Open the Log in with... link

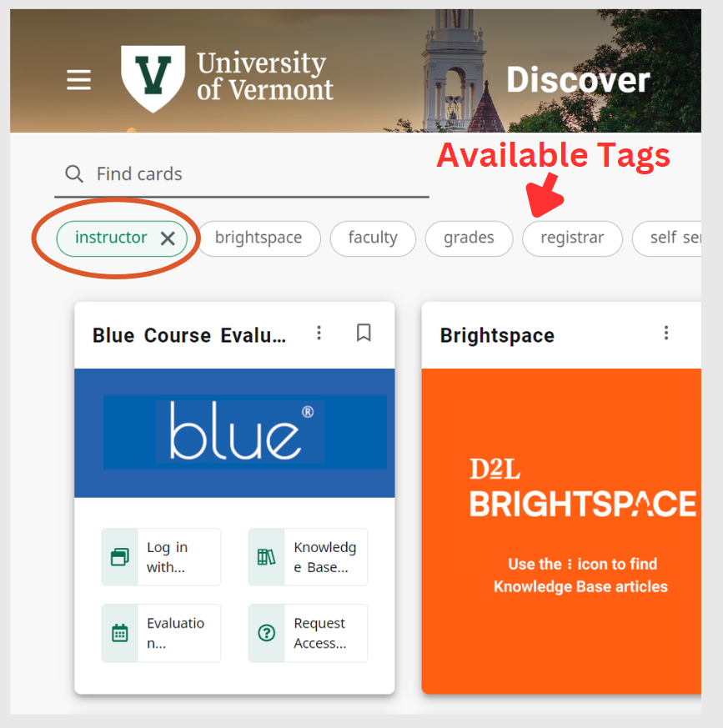pyautogui.click(x=161, y=557)
